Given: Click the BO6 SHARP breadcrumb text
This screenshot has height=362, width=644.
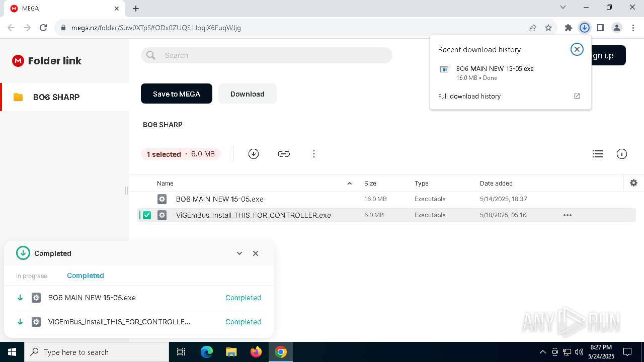Looking at the screenshot, I should (163, 125).
